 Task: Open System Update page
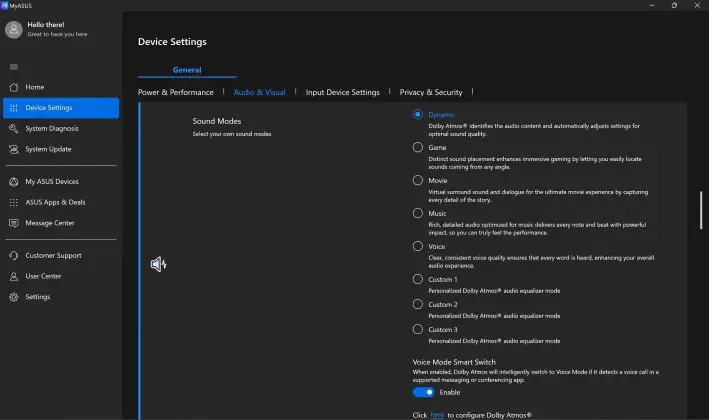pyautogui.click(x=61, y=149)
